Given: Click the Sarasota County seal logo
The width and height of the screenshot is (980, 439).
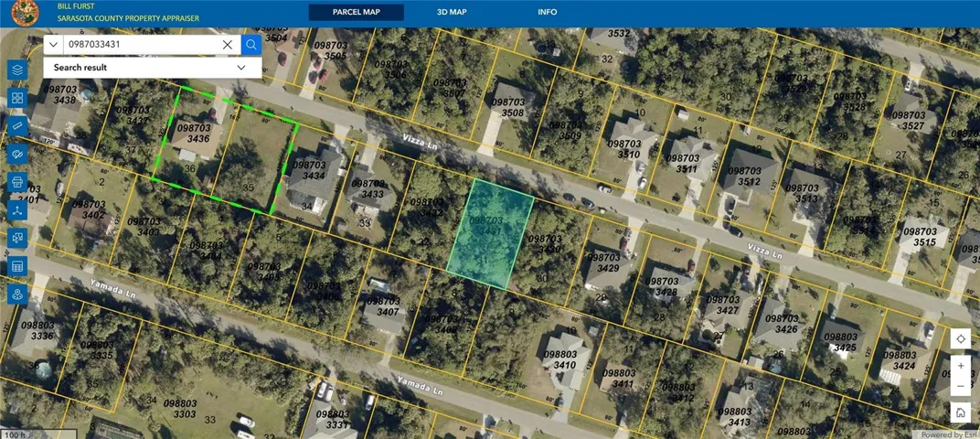Looking at the screenshot, I should pos(25,13).
